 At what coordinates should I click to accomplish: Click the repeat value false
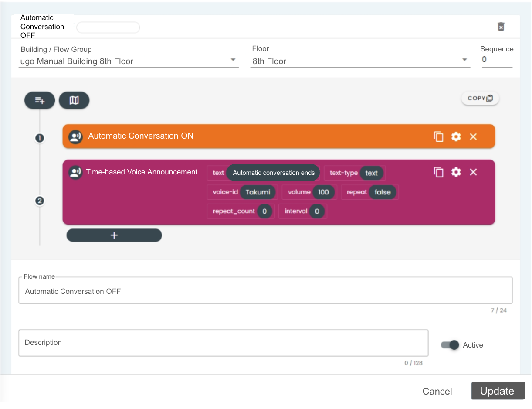click(x=383, y=192)
